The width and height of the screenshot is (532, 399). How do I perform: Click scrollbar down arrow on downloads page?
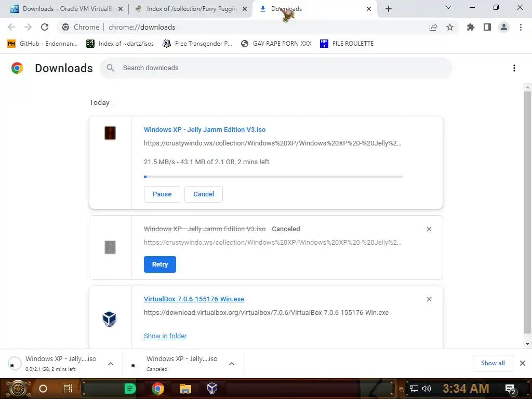tap(527, 344)
